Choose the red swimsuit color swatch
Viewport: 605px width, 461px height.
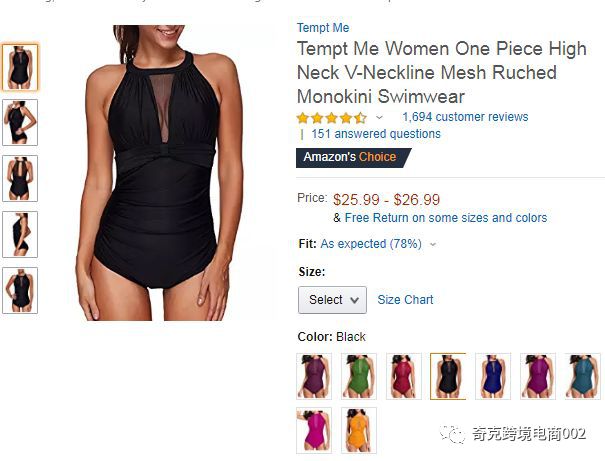404,376
